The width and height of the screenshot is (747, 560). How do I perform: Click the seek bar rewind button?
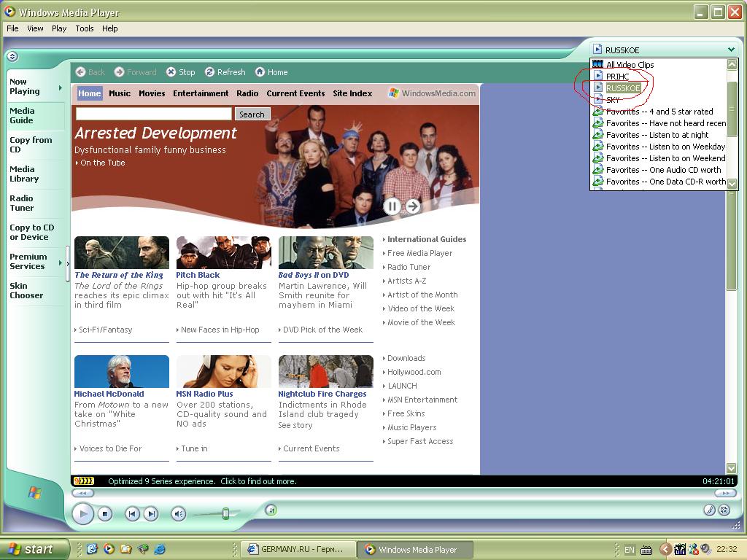[x=83, y=494]
